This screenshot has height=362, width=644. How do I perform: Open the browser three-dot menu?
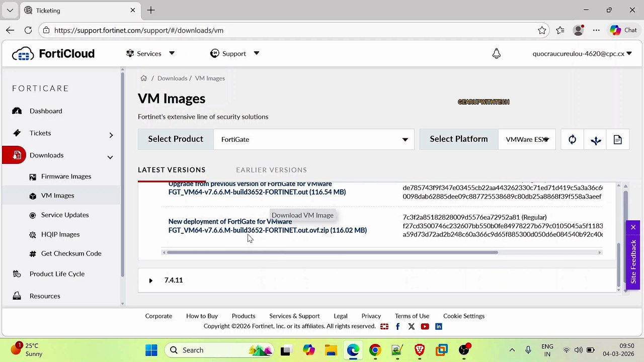pos(596,30)
